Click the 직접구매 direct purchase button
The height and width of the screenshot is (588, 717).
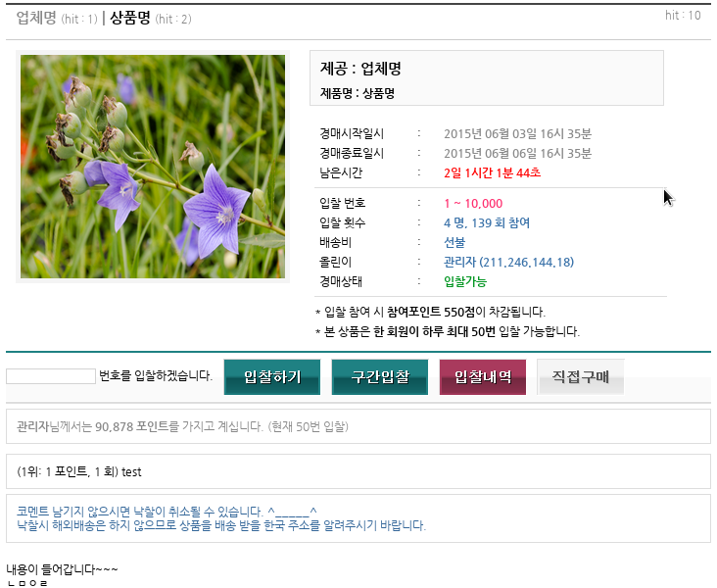tap(580, 377)
